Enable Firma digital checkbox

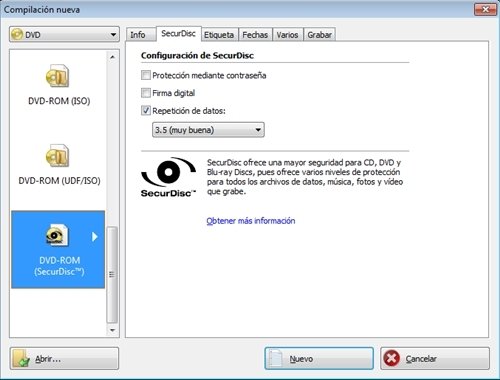pyautogui.click(x=146, y=93)
